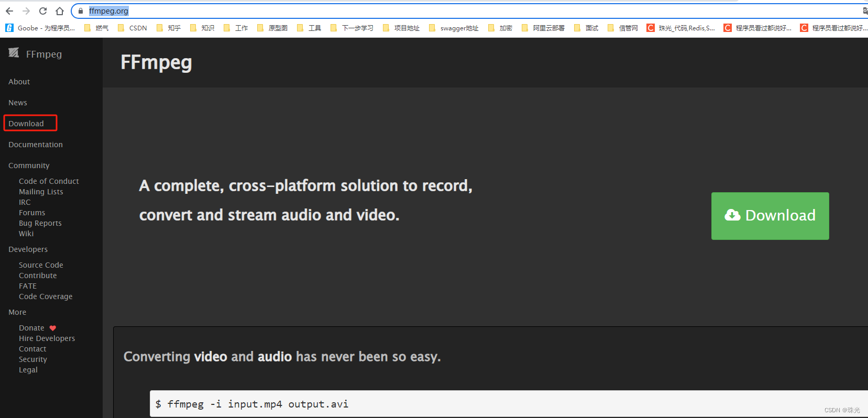Open the Contact link
This screenshot has width=868, height=418.
pyautogui.click(x=32, y=349)
